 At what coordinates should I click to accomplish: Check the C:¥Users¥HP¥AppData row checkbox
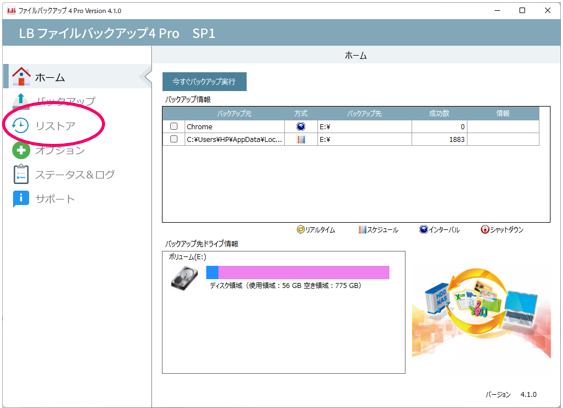click(x=174, y=139)
